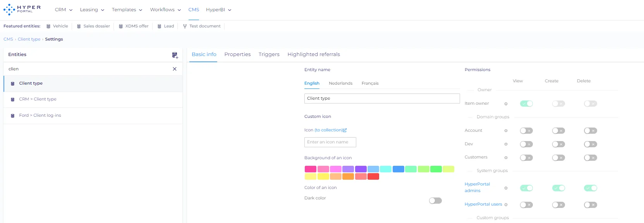The image size is (644, 223).
Task: Open the gear settings for the Account group
Action: (x=506, y=131)
